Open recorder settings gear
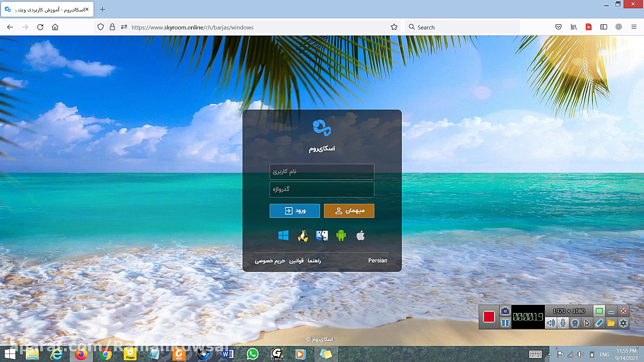The image size is (644, 362). 623,323
